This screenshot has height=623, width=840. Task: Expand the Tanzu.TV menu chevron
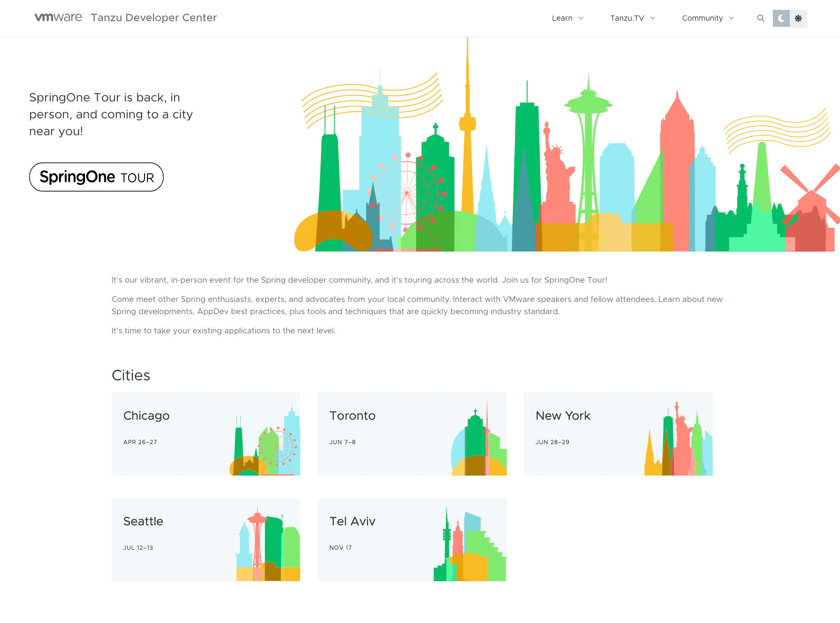pos(653,18)
